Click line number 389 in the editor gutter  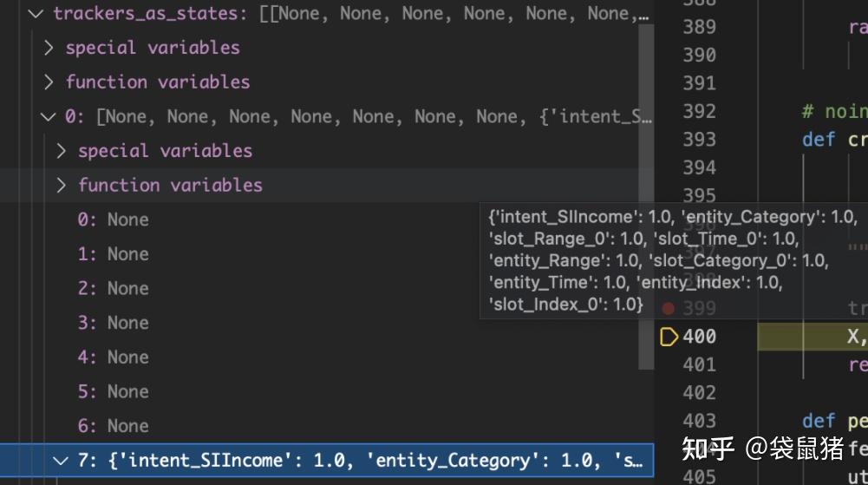699,27
